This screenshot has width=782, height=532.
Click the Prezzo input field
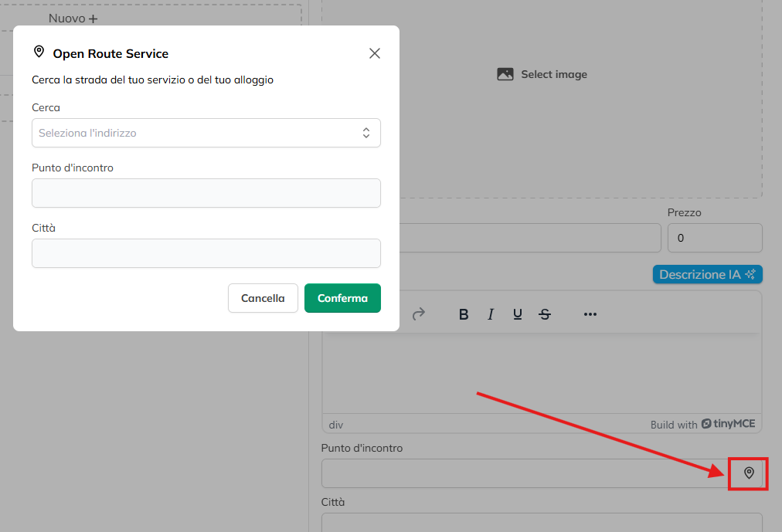tap(714, 238)
